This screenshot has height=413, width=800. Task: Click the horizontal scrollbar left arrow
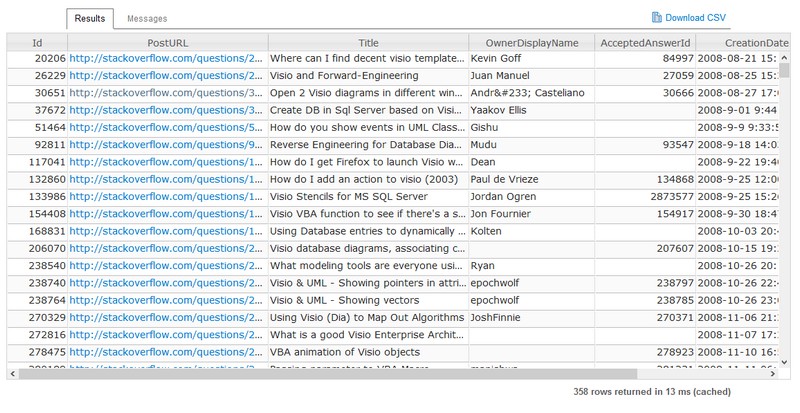point(13,373)
